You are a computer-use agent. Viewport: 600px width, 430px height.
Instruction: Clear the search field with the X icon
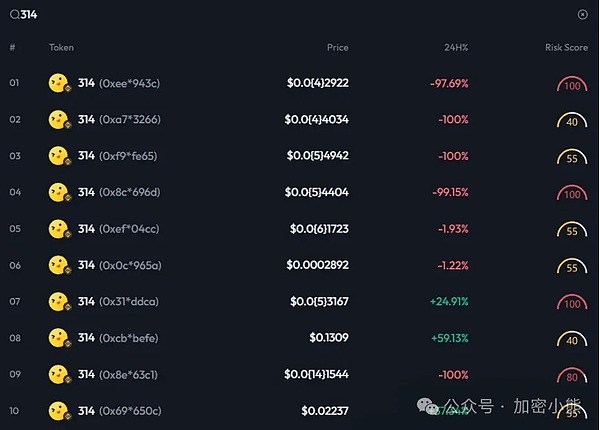(583, 15)
